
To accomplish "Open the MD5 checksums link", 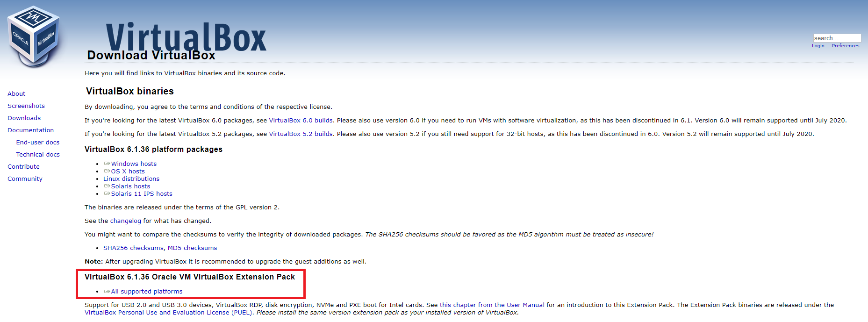I will click(x=193, y=248).
